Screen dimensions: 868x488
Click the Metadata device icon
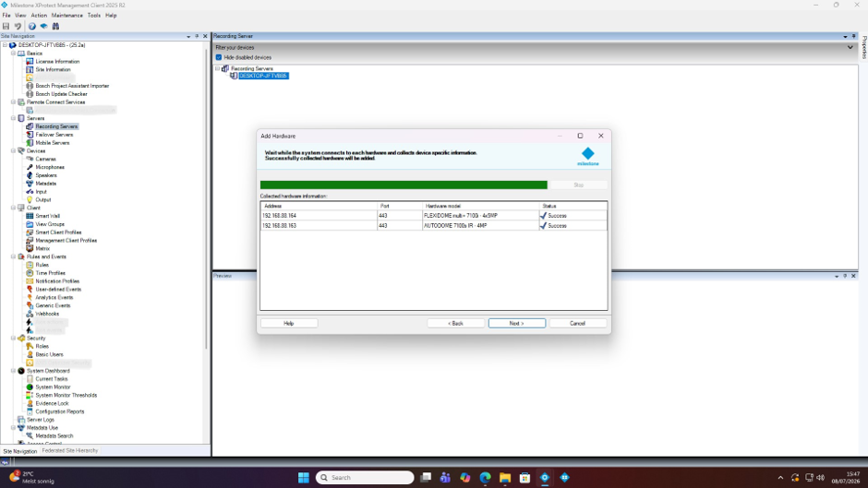click(x=30, y=184)
